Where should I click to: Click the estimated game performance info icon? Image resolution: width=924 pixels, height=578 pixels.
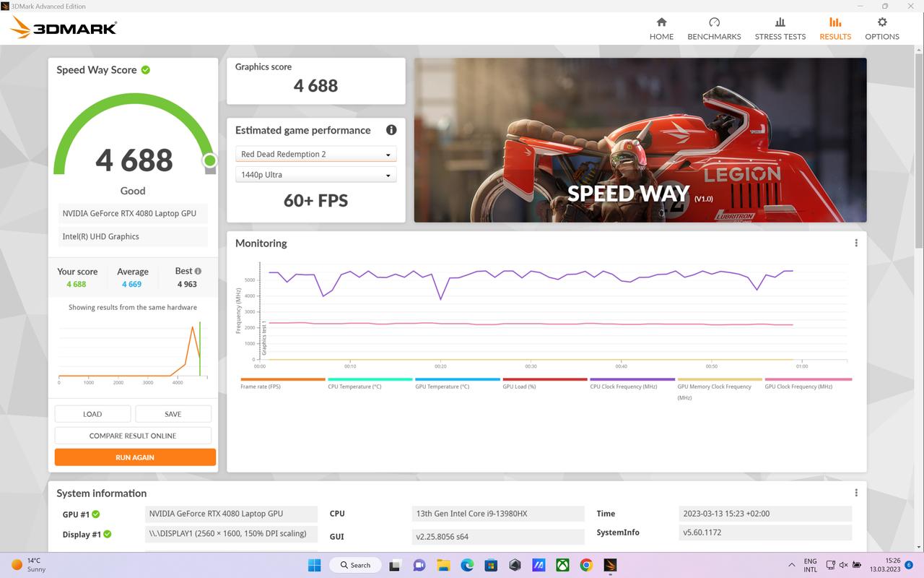click(391, 130)
